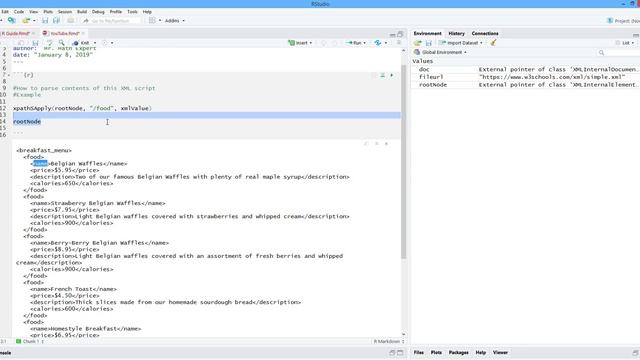Open the Build menu
Image resolution: width=640 pixels, height=360 pixels.
82,12
